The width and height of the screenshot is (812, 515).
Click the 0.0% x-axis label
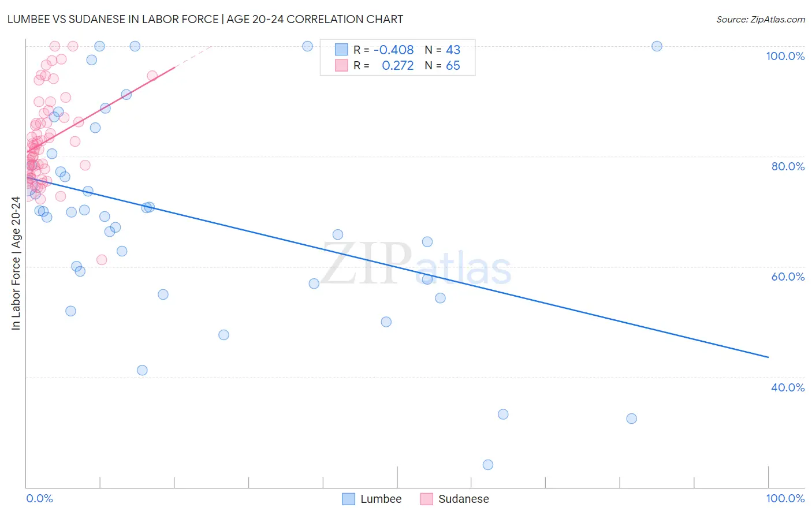[x=39, y=498]
